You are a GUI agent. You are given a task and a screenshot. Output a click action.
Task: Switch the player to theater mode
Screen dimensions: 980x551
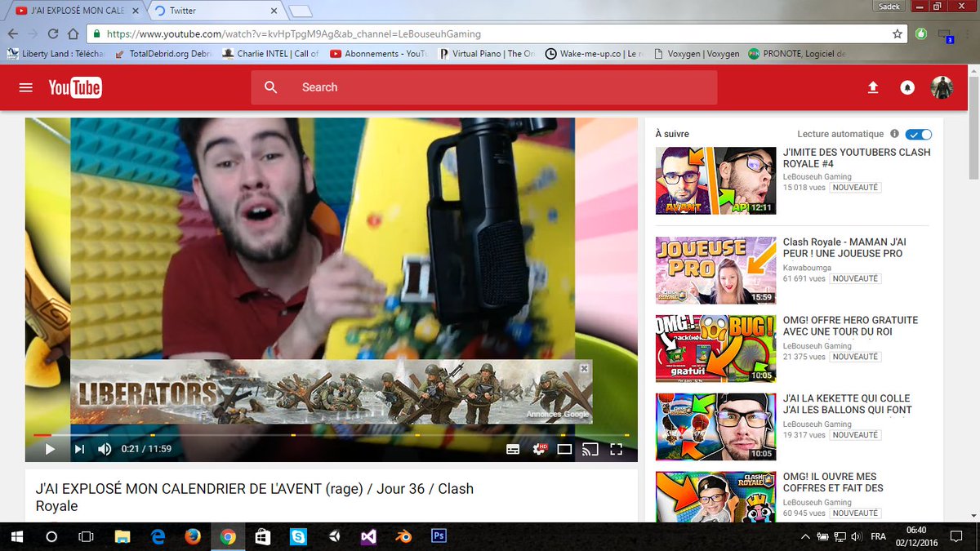[564, 449]
